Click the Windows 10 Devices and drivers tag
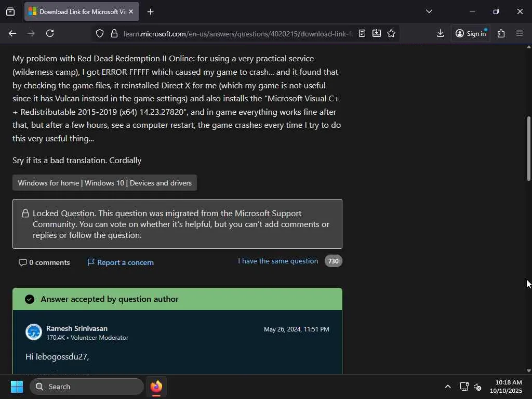The image size is (532, 399). pyautogui.click(x=104, y=183)
